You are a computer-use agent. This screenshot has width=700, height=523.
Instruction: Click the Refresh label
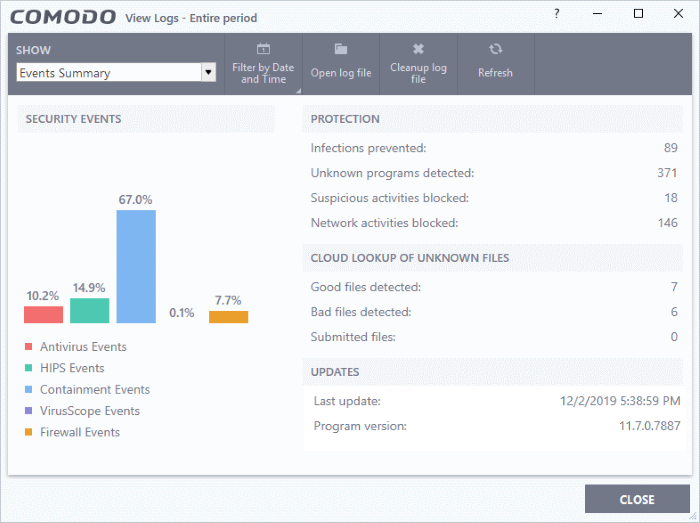tap(496, 73)
